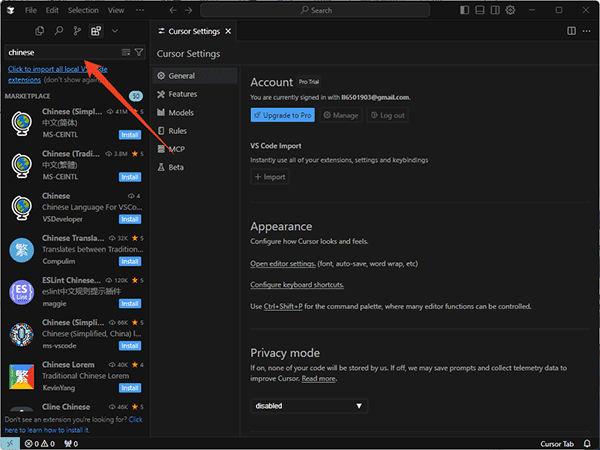Select the Features settings tab
The width and height of the screenshot is (600, 450).
click(x=182, y=94)
